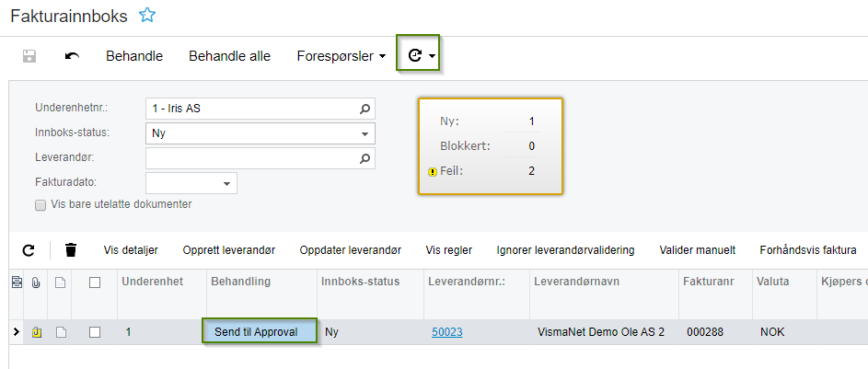The height and width of the screenshot is (369, 868).
Task: Click yellow warning icon beside Feil
Action: (433, 172)
